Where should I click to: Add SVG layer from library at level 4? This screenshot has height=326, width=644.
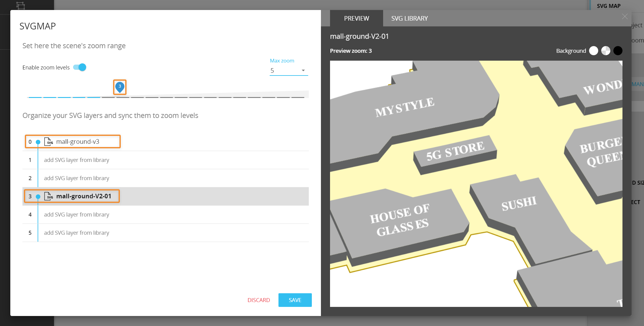click(76, 215)
